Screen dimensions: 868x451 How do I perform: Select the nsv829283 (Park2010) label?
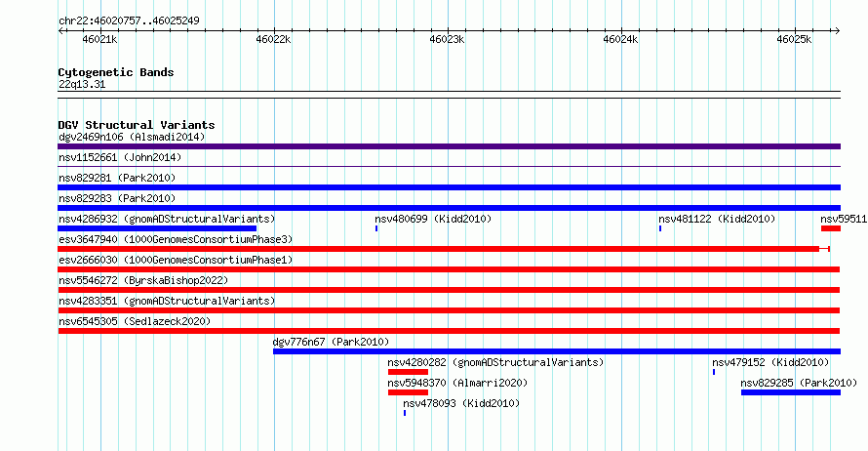pos(117,198)
